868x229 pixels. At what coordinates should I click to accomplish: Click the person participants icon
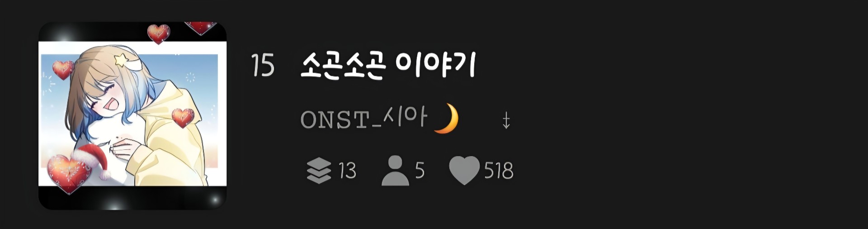(395, 170)
